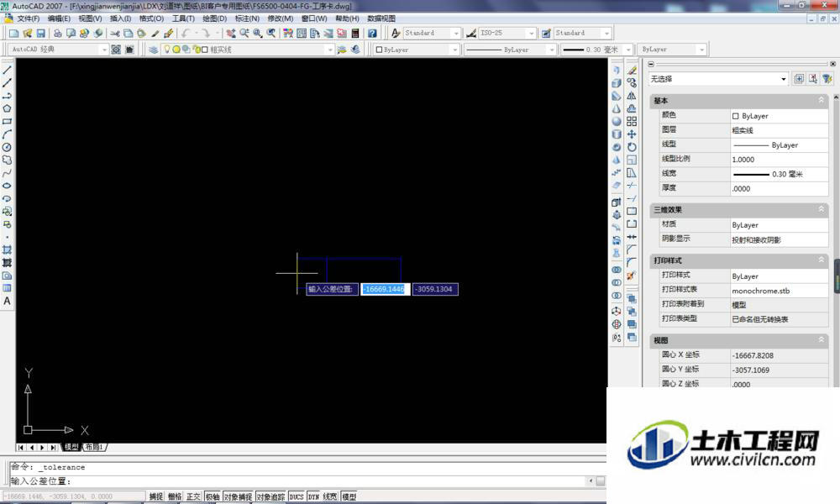Click the Undo arrow icon
The height and width of the screenshot is (504, 840).
pyautogui.click(x=186, y=34)
